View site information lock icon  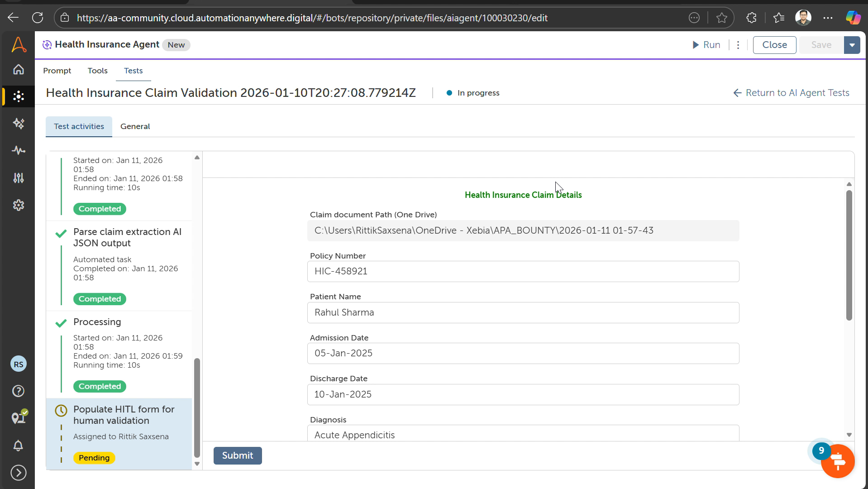(65, 18)
